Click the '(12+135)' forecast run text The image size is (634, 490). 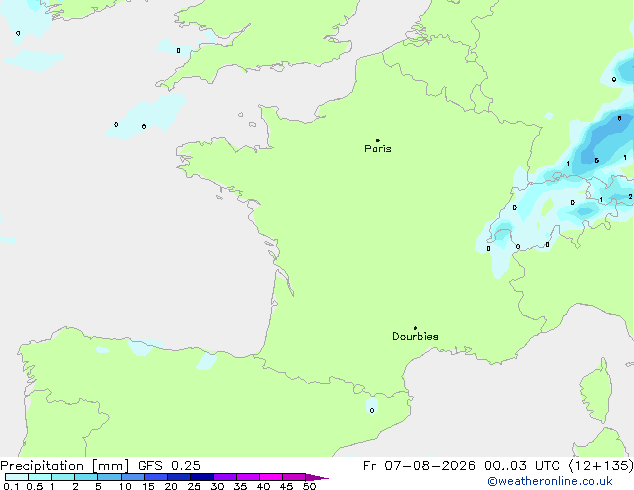click(x=601, y=466)
